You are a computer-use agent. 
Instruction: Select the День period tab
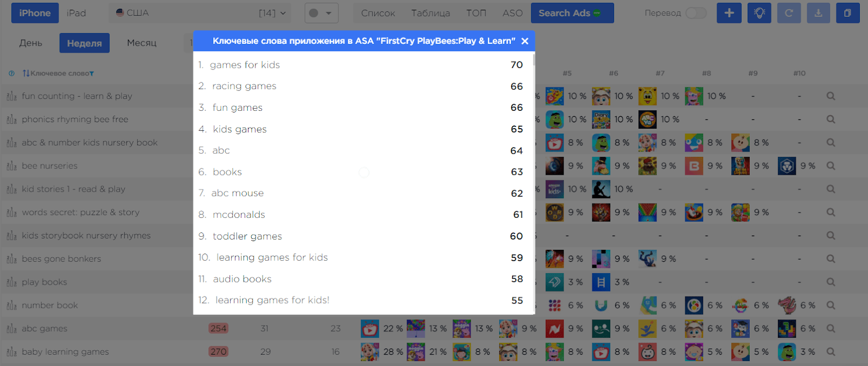click(31, 43)
